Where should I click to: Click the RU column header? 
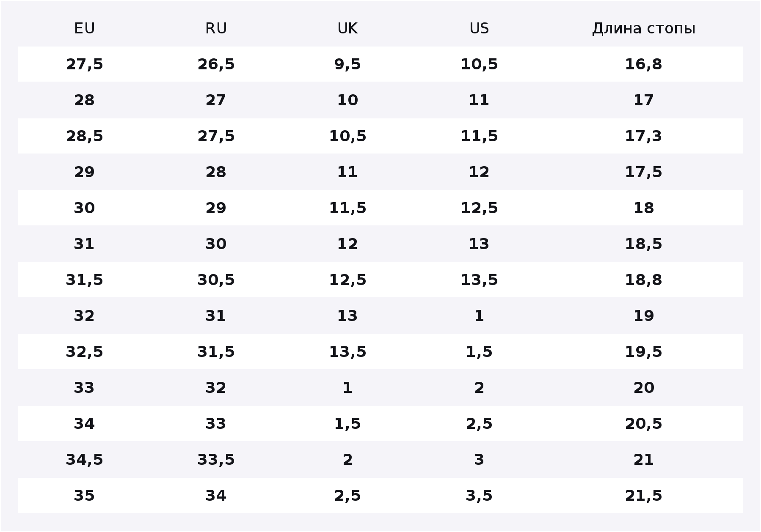point(216,28)
